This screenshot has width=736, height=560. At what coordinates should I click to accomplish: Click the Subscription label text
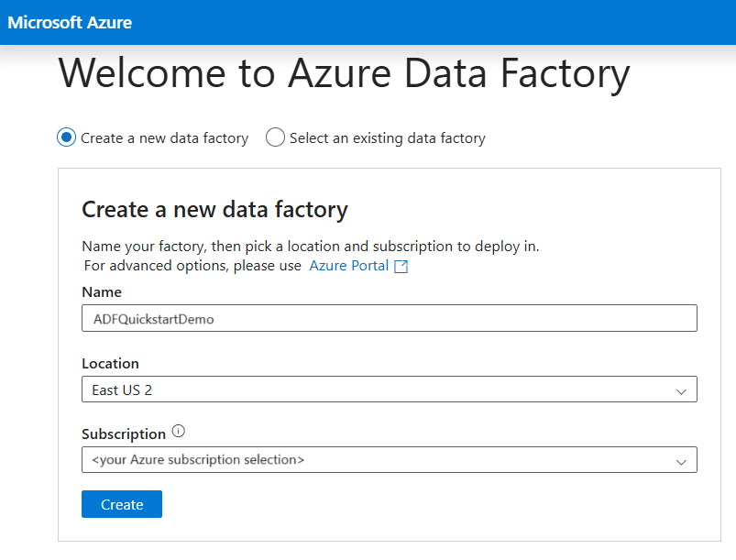click(122, 433)
